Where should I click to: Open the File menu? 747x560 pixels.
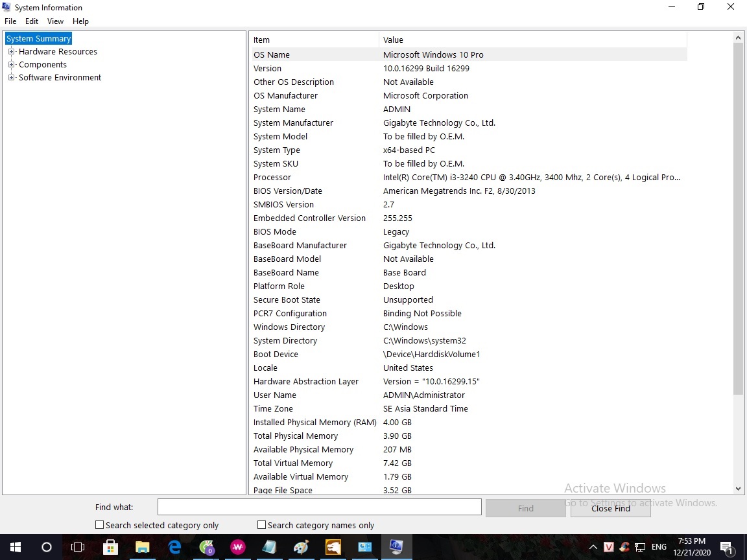point(10,21)
